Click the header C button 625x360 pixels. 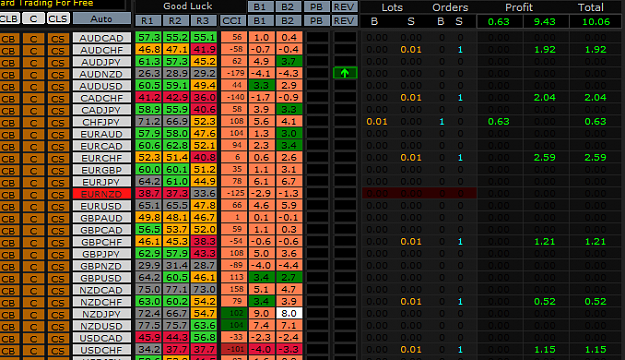click(x=33, y=19)
